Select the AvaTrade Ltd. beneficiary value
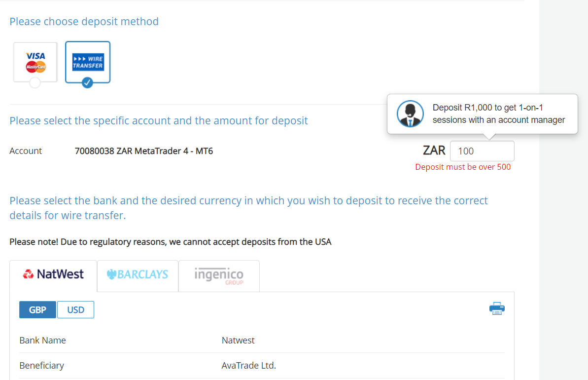Image resolution: width=588 pixels, height=380 pixels. 248,366
